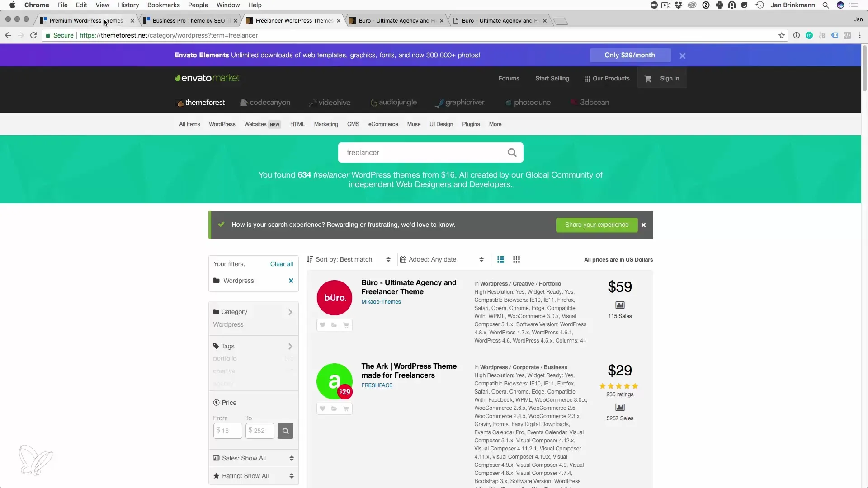Image resolution: width=868 pixels, height=488 pixels.
Task: Open the Chrome three-dot menu
Action: (860, 35)
